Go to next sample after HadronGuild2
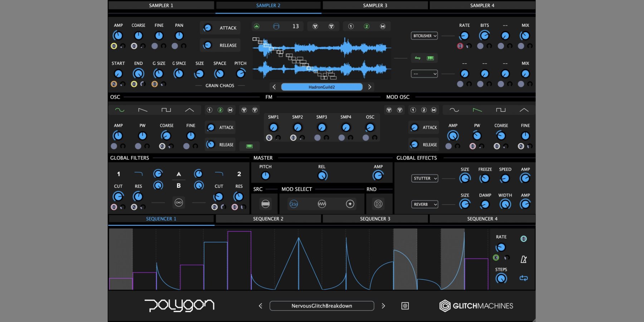This screenshot has width=644, height=322. pos(370,87)
